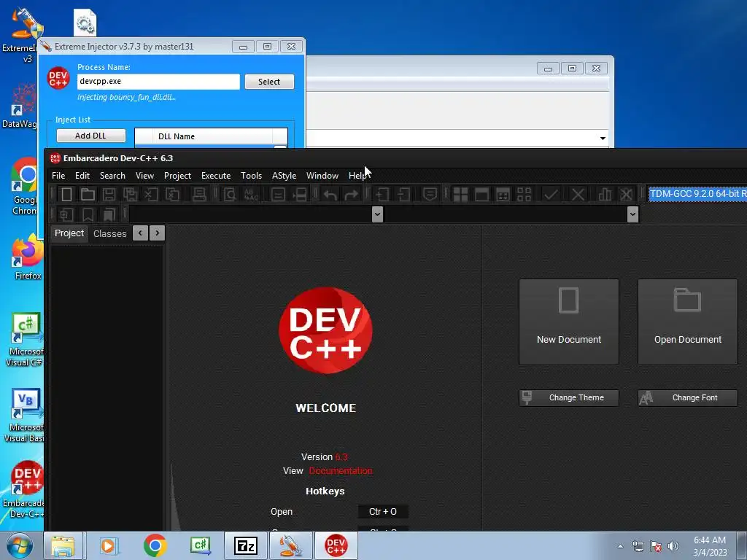747x560 pixels.
Task: Click the volume speaker tray icon
Action: [x=673, y=546]
